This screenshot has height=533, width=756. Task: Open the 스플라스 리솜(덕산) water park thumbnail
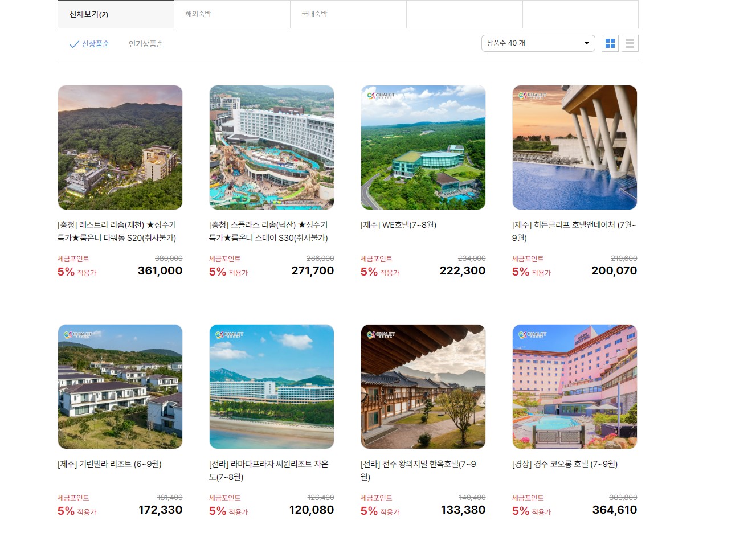click(x=272, y=147)
